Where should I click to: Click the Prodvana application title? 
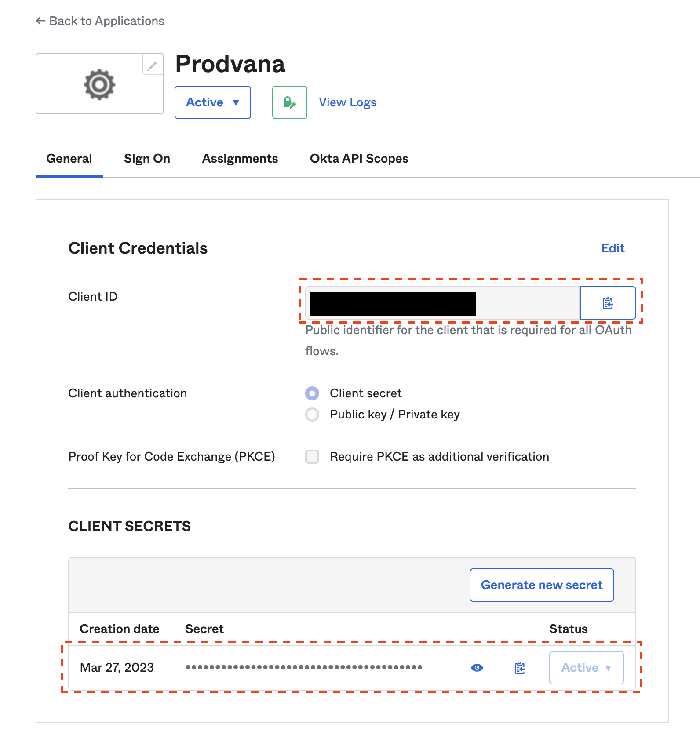coord(230,64)
